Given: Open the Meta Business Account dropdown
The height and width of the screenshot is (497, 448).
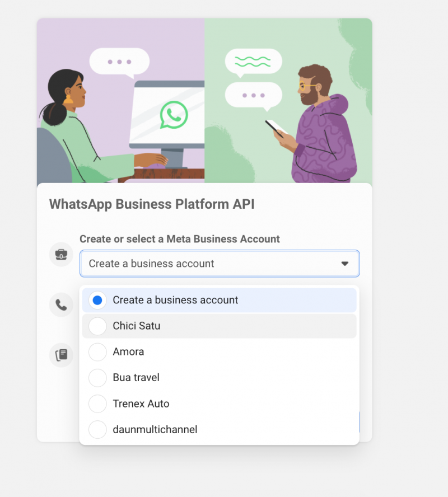Looking at the screenshot, I should coord(219,263).
